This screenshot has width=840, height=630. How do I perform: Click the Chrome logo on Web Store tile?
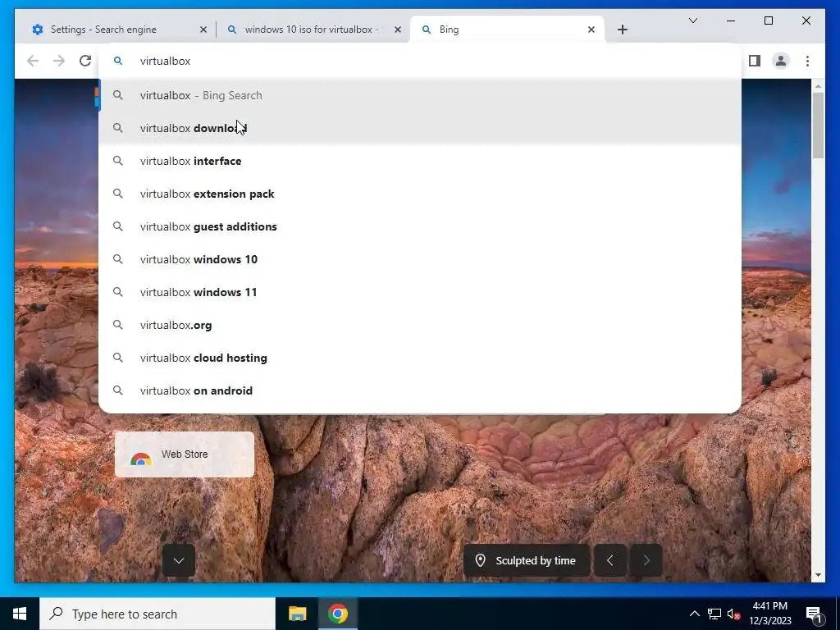click(140, 459)
